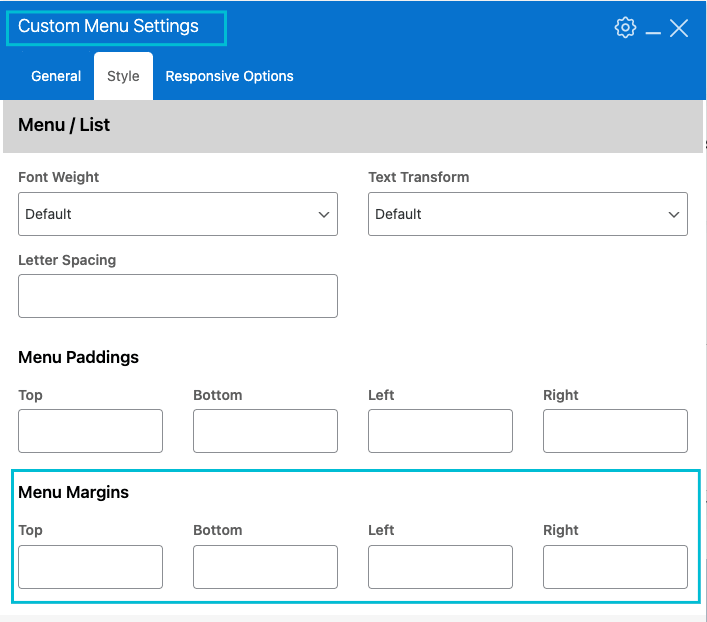Open the Text Transform dropdown
The height and width of the screenshot is (622, 707).
[x=527, y=214]
